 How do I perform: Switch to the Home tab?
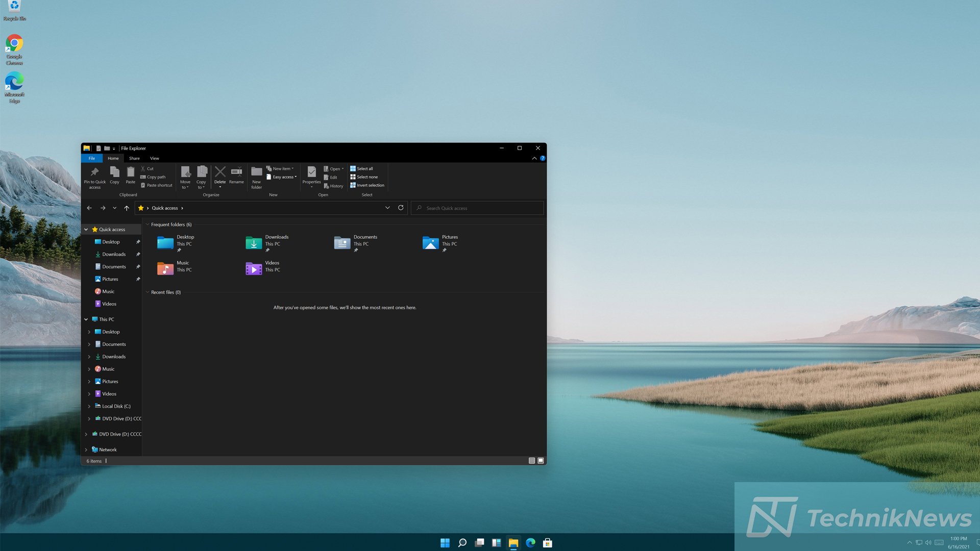tap(113, 158)
